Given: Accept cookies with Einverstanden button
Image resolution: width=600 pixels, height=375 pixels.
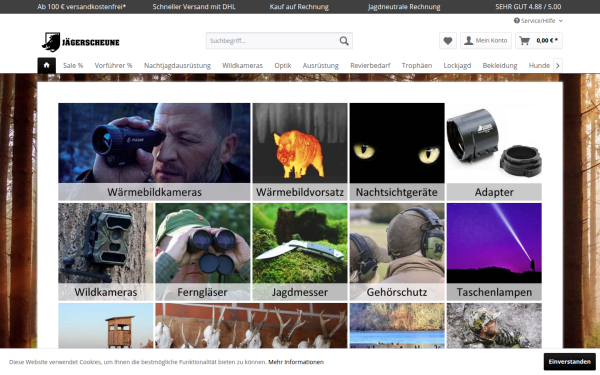Looking at the screenshot, I should click(569, 362).
